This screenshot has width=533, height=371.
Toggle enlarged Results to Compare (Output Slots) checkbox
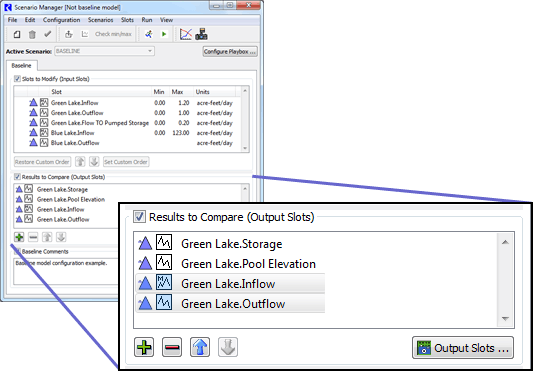coord(139,217)
